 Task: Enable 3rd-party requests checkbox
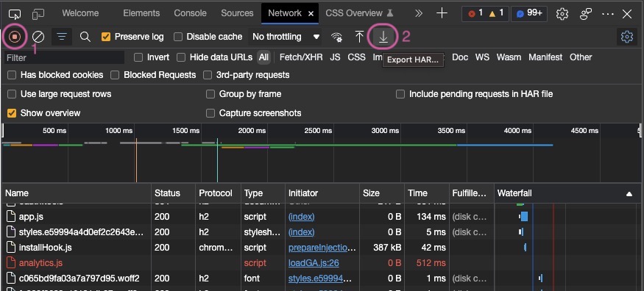click(208, 75)
